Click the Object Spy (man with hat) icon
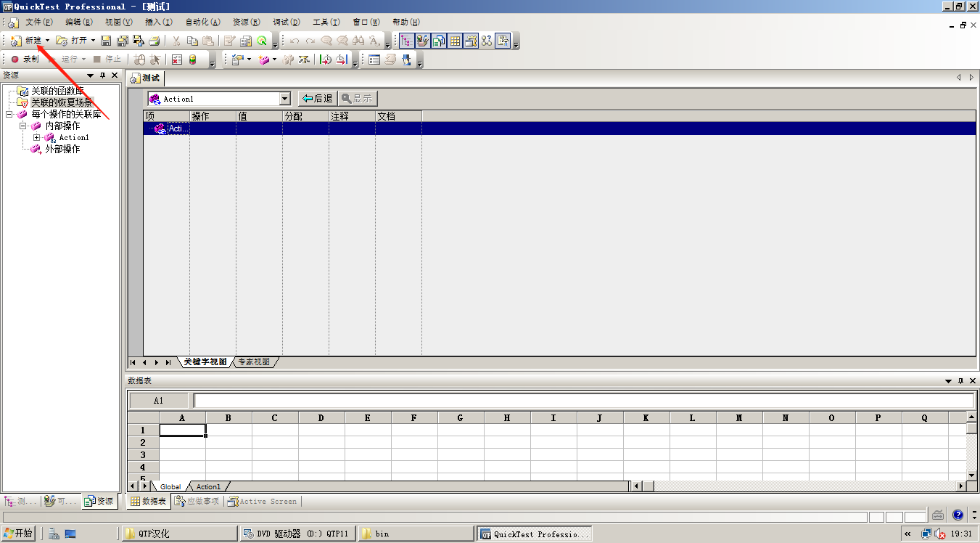Image resolution: width=980 pixels, height=543 pixels. pos(407,60)
